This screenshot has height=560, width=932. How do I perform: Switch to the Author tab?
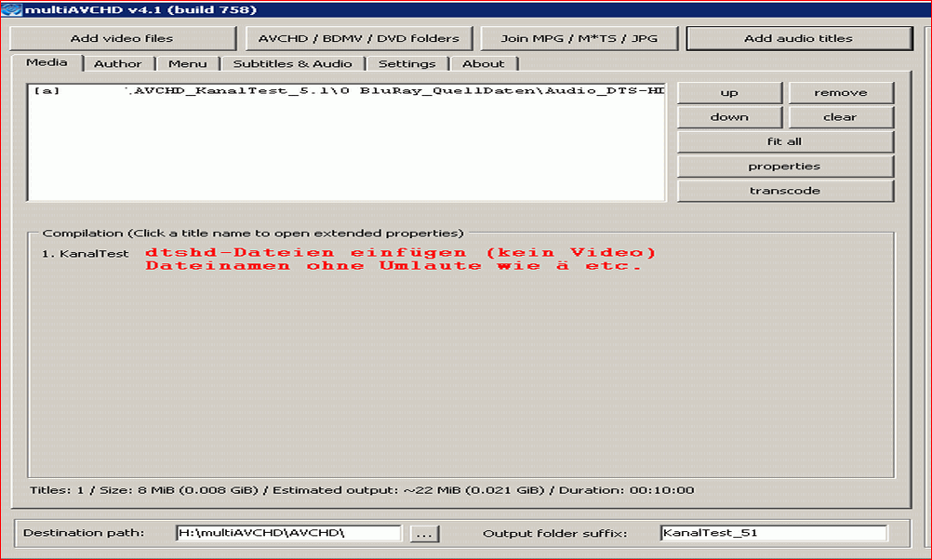coord(118,63)
